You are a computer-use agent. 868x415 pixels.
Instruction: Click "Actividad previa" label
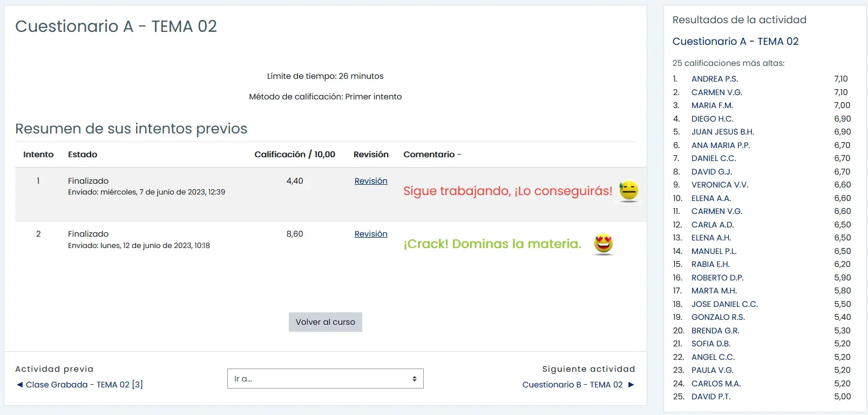pyautogui.click(x=54, y=369)
